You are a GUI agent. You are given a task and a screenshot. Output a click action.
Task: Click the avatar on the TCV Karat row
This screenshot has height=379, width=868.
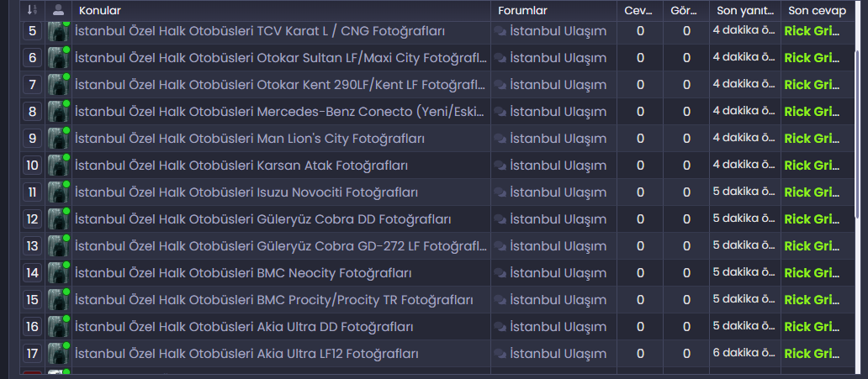coord(58,31)
